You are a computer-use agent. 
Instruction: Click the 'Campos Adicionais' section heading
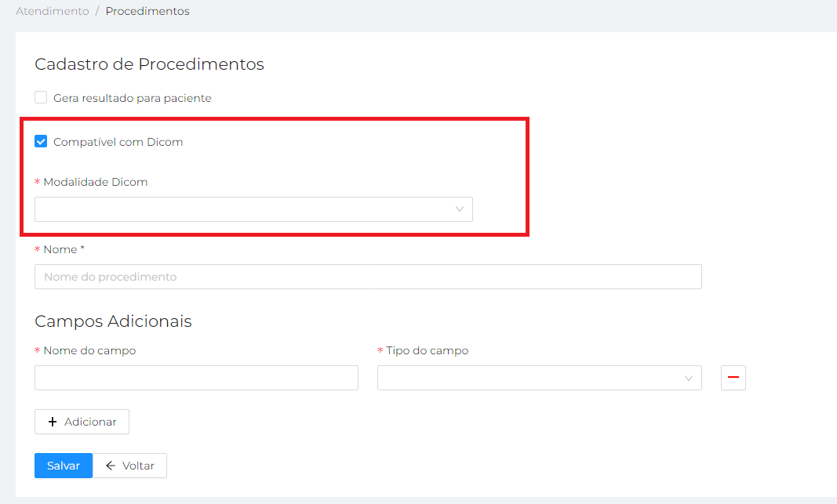coord(113,321)
